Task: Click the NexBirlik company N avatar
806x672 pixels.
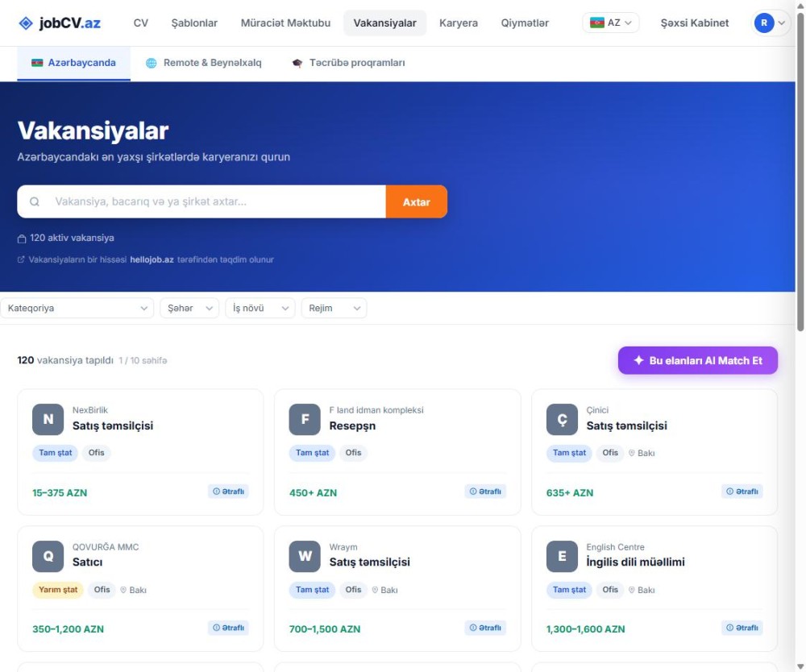Action: (48, 419)
